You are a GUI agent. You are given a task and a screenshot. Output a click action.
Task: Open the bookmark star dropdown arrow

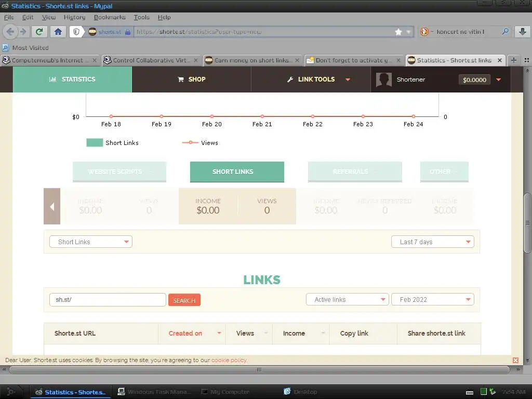pyautogui.click(x=408, y=32)
